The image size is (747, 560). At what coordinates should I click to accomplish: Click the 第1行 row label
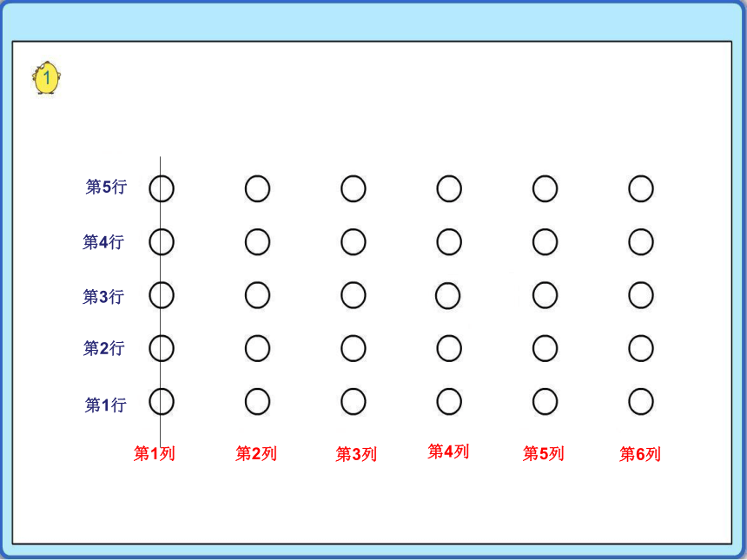[106, 405]
